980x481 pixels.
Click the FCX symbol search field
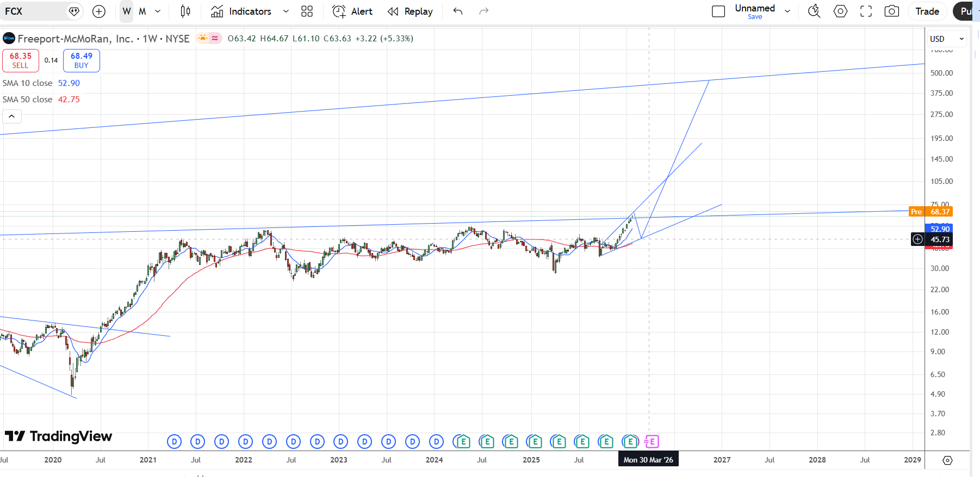[x=33, y=11]
